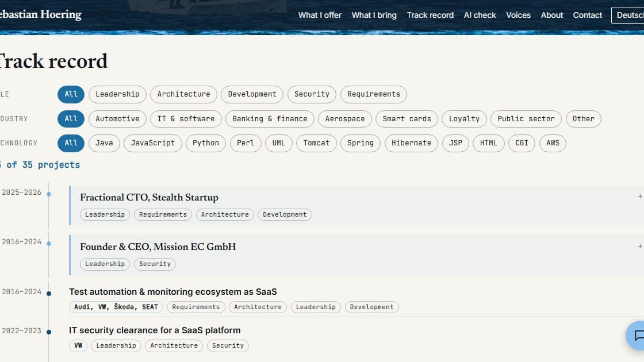The height and width of the screenshot is (362, 644).
Task: Click Security tag under Founder & CEO
Action: click(155, 264)
